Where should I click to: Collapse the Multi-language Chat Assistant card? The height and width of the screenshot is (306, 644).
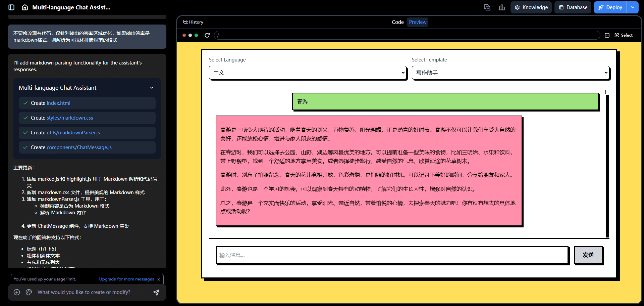coord(152,88)
